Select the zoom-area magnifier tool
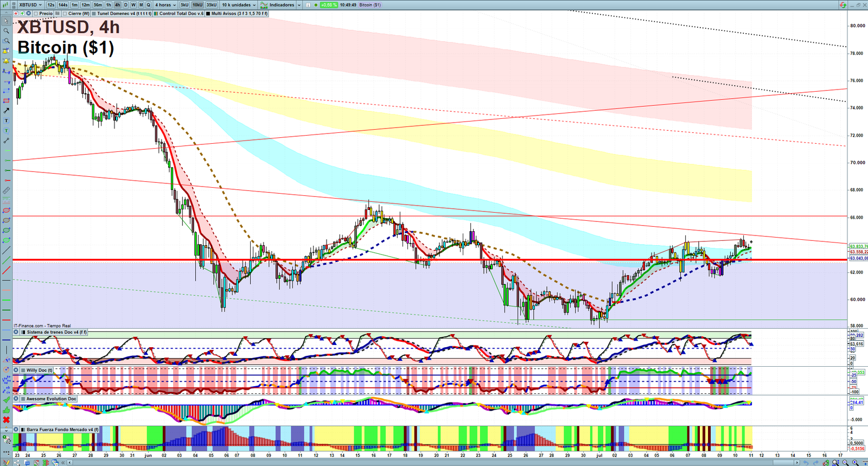 click(7, 41)
